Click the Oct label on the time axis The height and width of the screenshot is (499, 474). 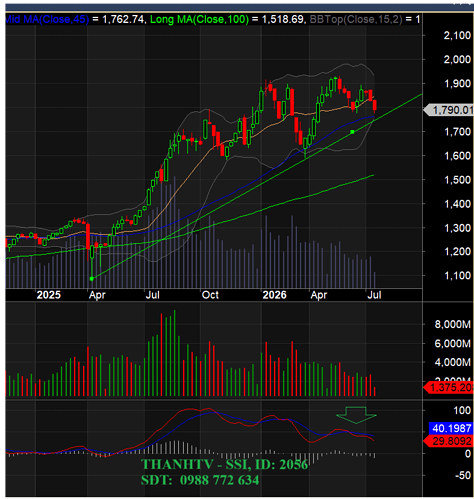coord(210,295)
